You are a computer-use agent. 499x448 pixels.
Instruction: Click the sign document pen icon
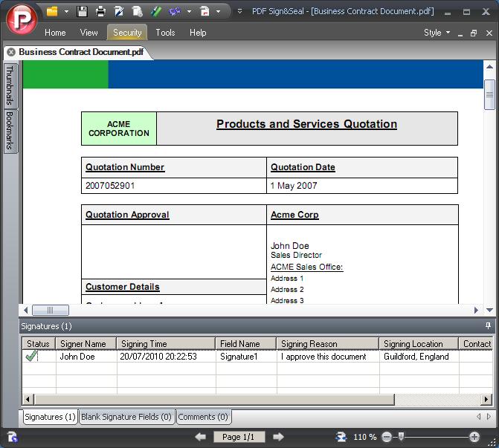click(119, 11)
